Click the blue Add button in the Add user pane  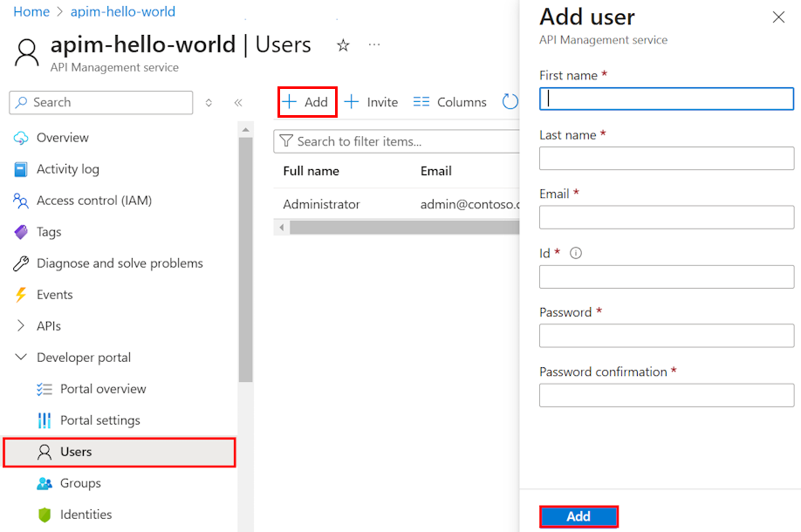pyautogui.click(x=578, y=516)
